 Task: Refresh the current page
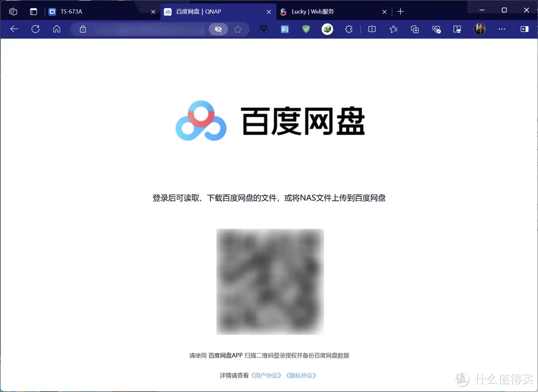point(35,29)
